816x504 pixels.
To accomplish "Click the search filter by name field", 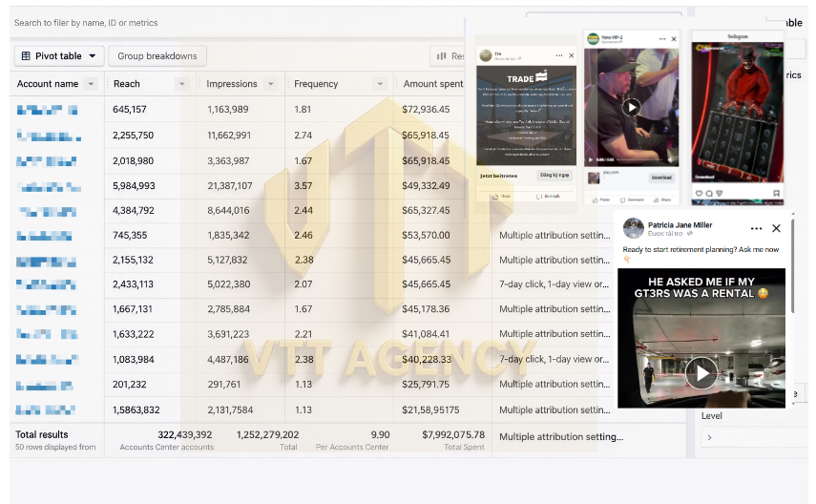I will [x=237, y=23].
